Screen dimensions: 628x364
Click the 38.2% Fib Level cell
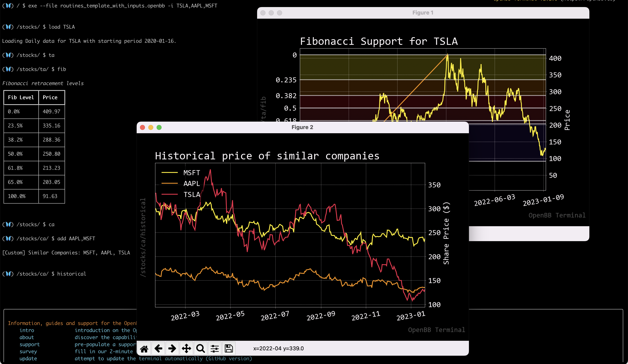21,140
